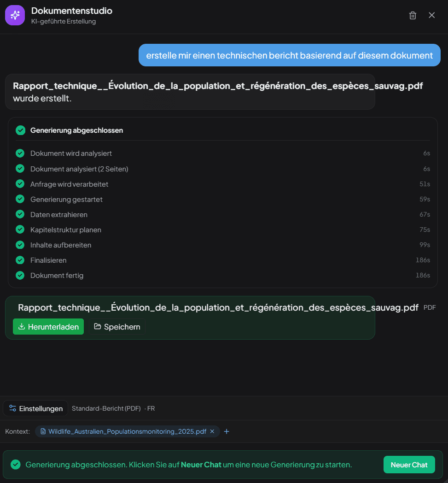Image resolution: width=448 pixels, height=483 pixels.
Task: Change the FR output language setting
Action: tap(151, 408)
